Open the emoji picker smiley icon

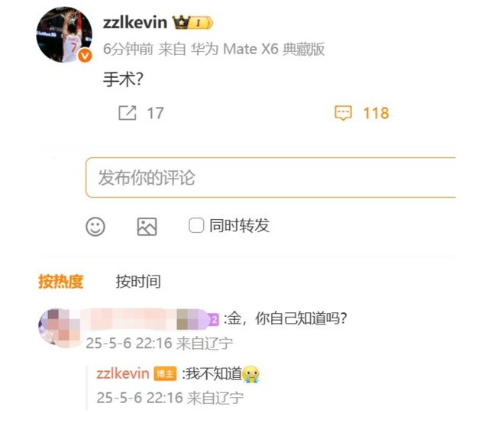coord(95,227)
